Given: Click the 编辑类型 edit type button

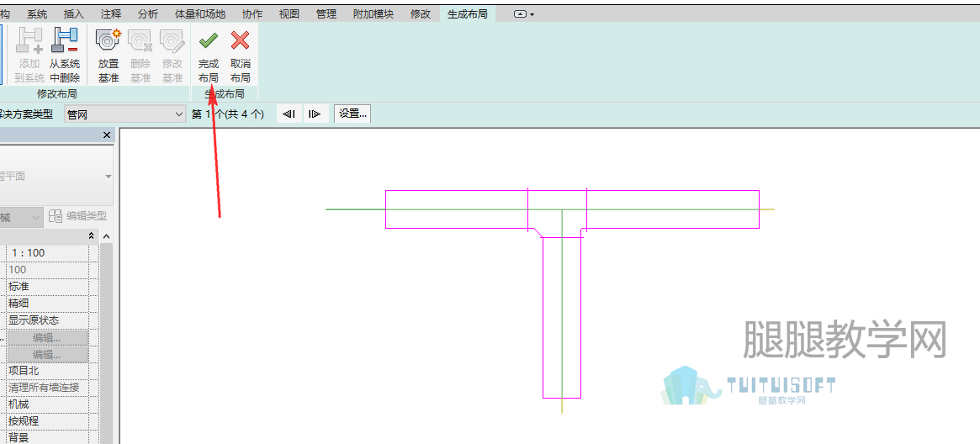Looking at the screenshot, I should [x=78, y=217].
